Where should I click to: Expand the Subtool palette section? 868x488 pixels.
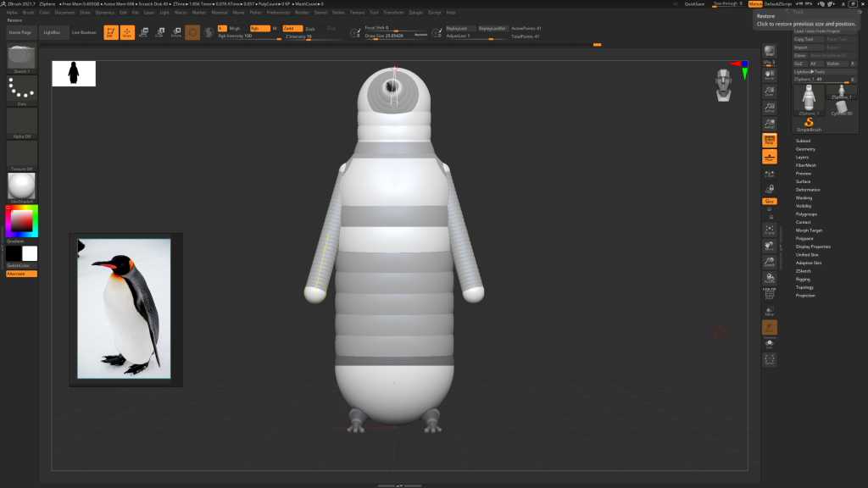click(803, 141)
